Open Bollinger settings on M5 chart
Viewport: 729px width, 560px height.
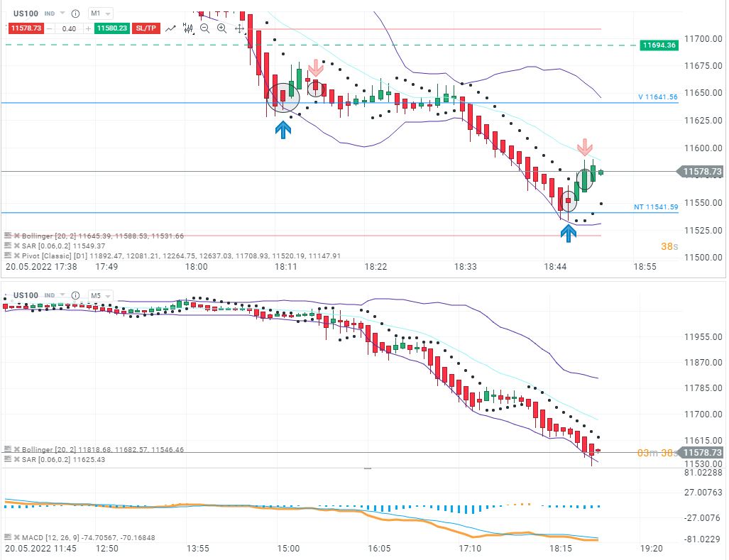point(7,449)
